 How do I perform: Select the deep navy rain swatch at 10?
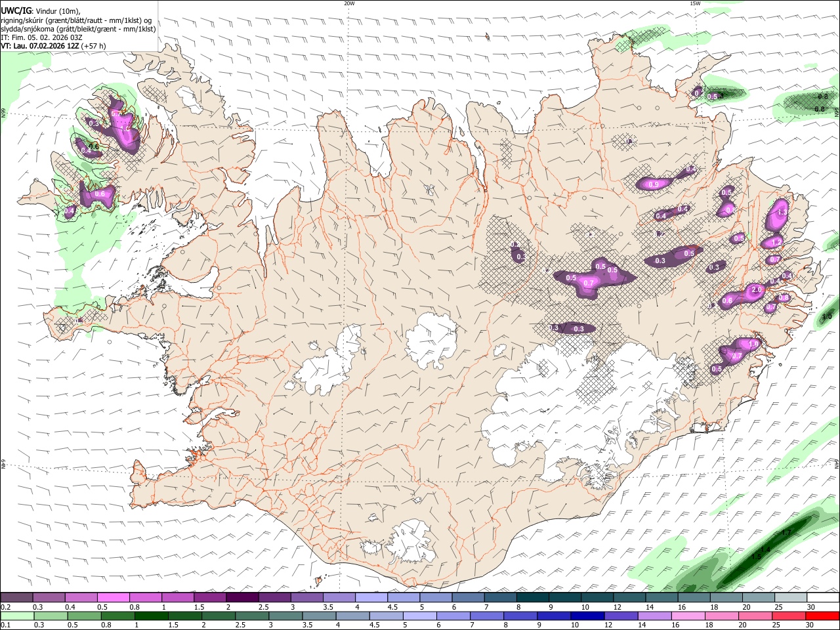(588, 616)
